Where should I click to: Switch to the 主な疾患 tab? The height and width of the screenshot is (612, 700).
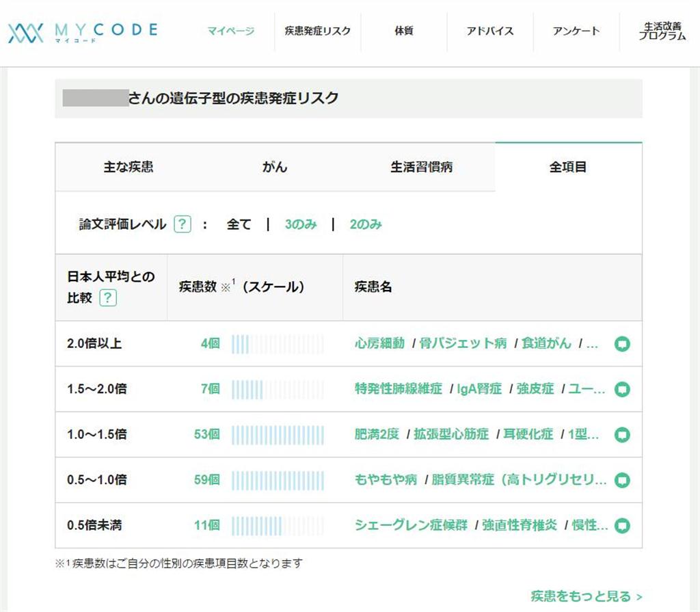coord(129,168)
